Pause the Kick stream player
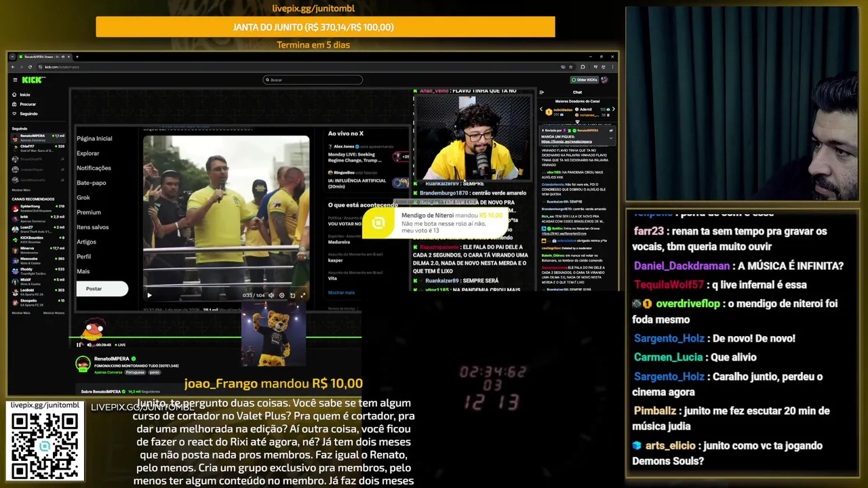Screen dimensions: 868x488 click(79, 344)
